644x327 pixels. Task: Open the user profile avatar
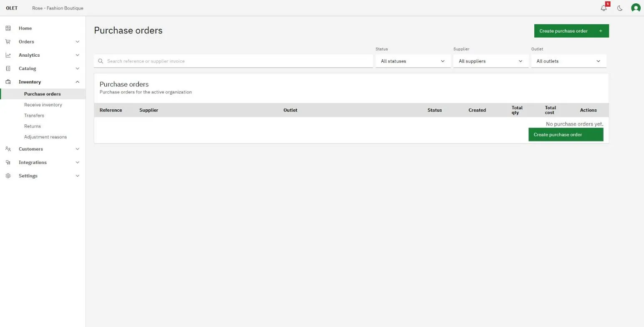[636, 8]
